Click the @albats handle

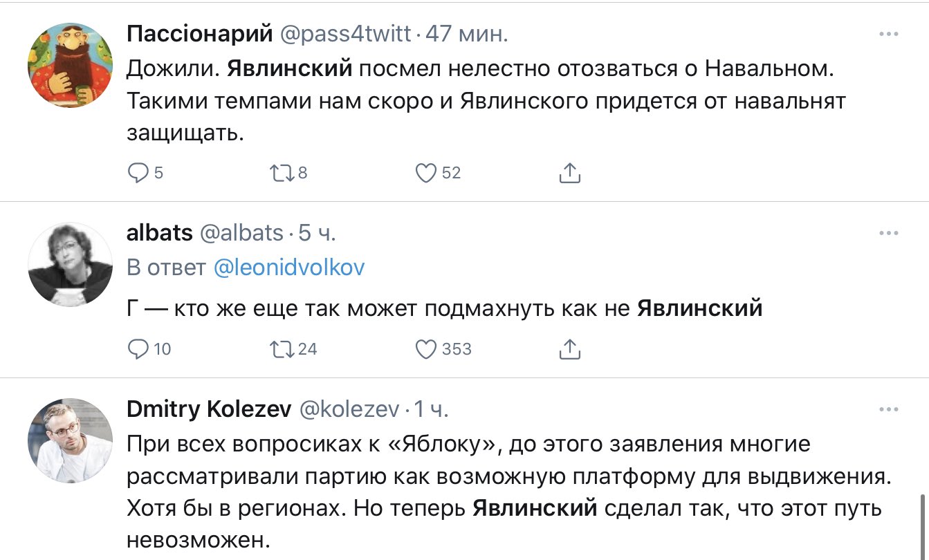coord(241,234)
